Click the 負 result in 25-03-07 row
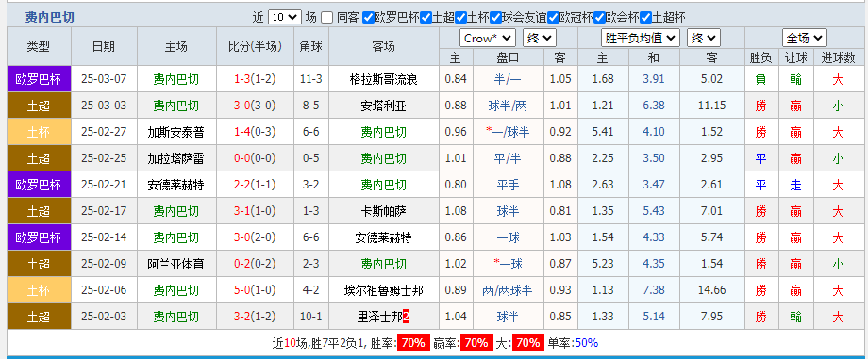The height and width of the screenshot is (359, 868). [x=761, y=79]
